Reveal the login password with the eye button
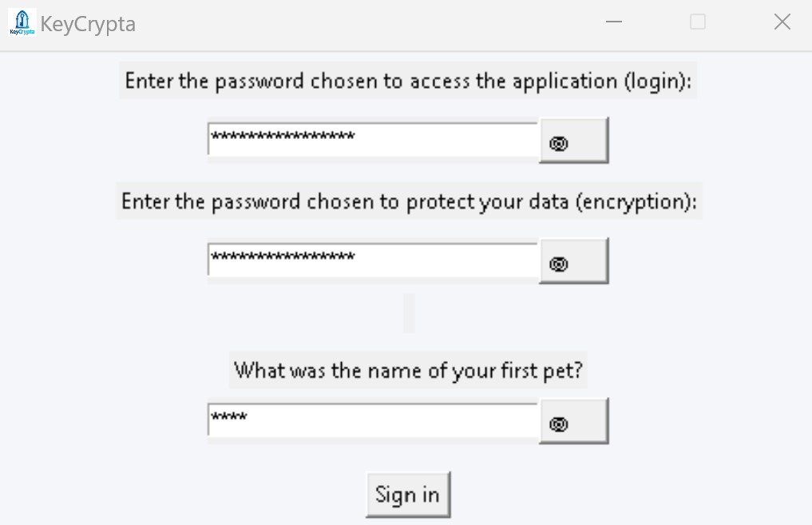This screenshot has width=812, height=525. (573, 141)
